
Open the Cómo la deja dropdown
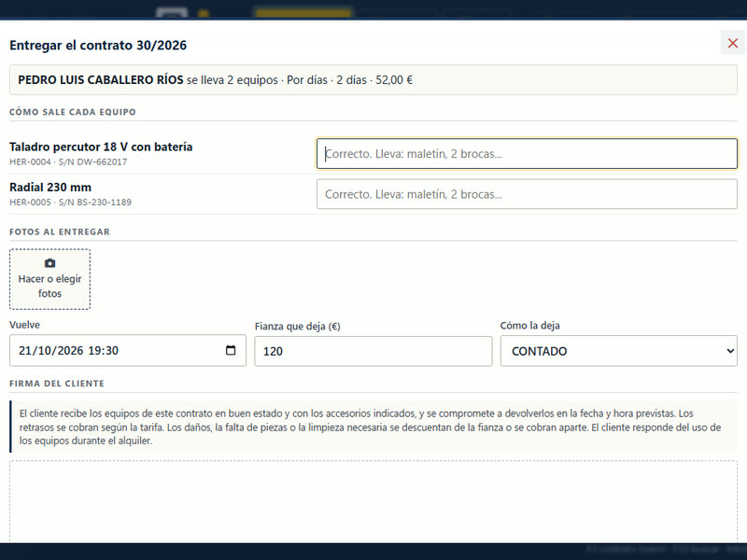tap(618, 351)
